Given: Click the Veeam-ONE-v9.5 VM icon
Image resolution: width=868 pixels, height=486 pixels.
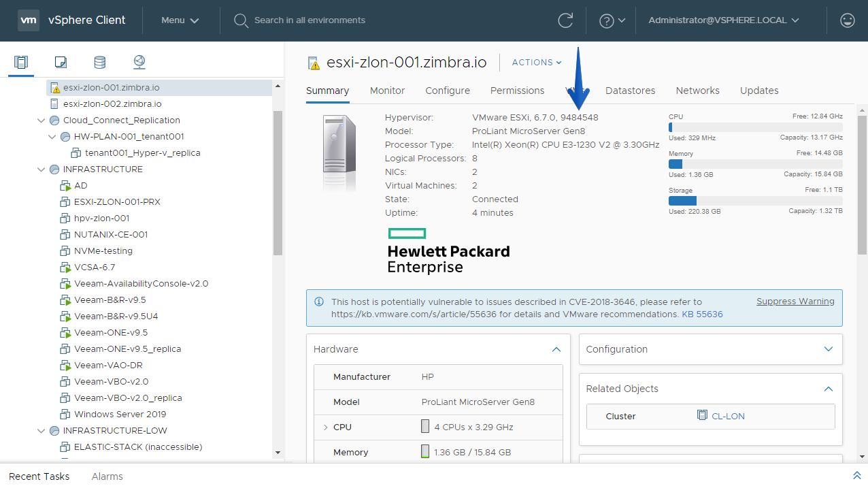Looking at the screenshot, I should 65,333.
